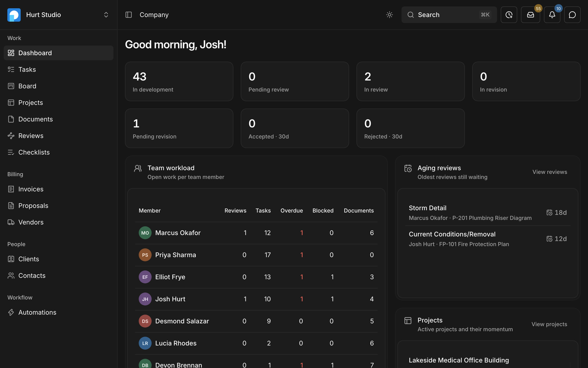The image size is (588, 368).
Task: Click the Documents column header
Action: tap(359, 210)
